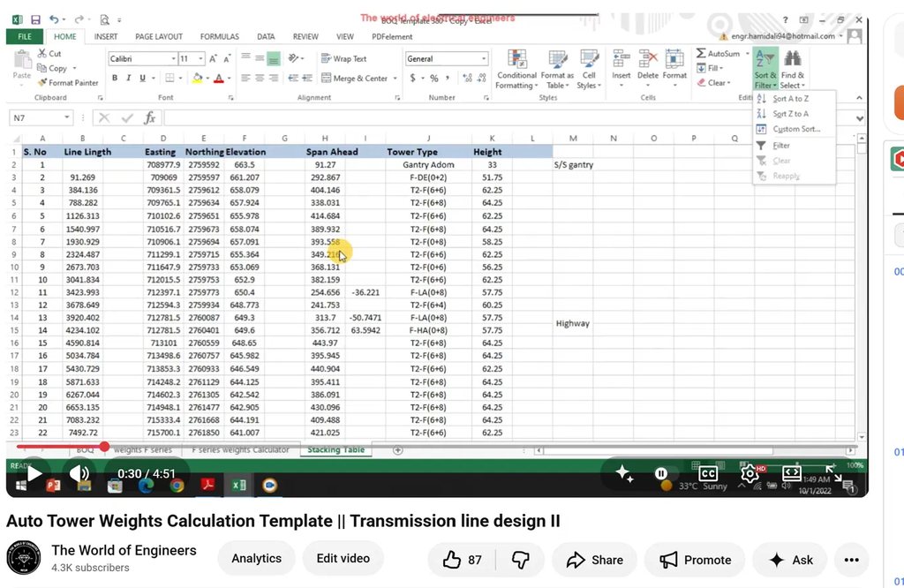Click the Name Box showing N7
Image resolution: width=904 pixels, height=588 pixels.
click(41, 117)
